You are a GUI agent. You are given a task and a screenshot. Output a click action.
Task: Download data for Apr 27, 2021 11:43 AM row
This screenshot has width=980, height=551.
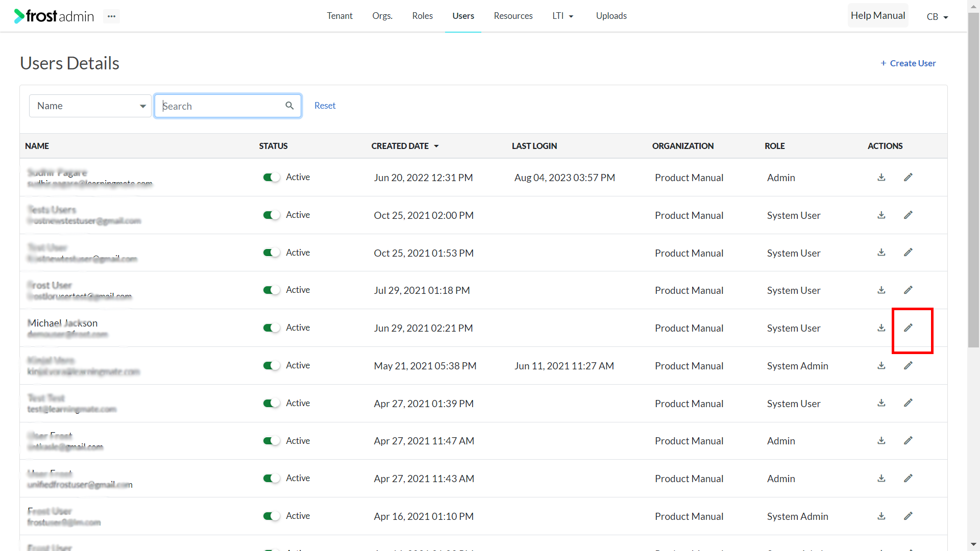click(881, 479)
